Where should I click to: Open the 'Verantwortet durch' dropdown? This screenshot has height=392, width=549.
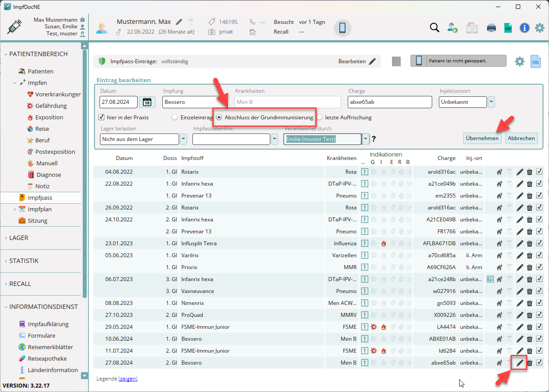pyautogui.click(x=366, y=139)
